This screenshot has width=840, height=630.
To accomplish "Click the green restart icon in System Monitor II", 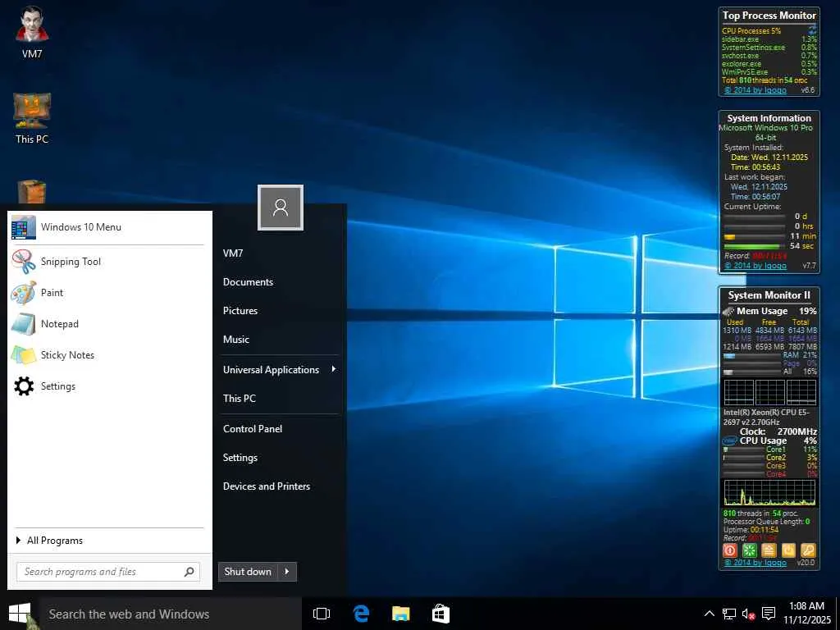I will click(749, 550).
